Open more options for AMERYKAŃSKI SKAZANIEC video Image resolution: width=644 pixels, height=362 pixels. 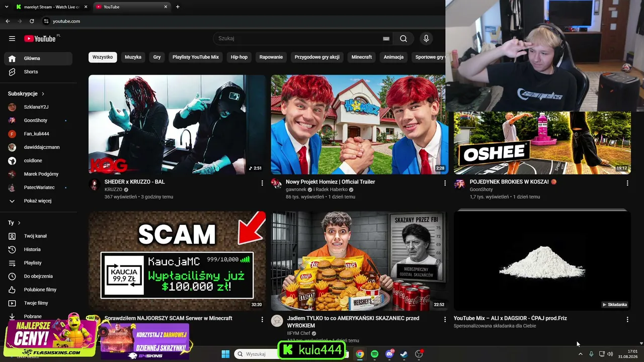pos(445,319)
